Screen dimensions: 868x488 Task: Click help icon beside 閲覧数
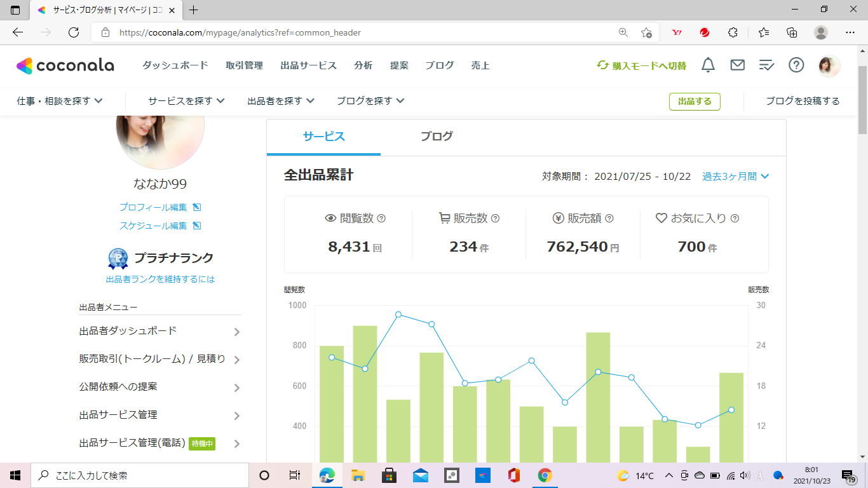pyautogui.click(x=381, y=219)
